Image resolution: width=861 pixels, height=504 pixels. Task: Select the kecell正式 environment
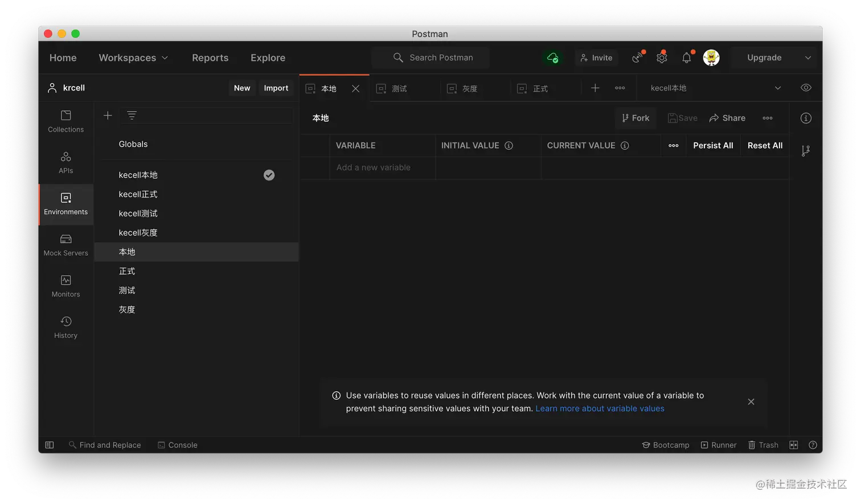coord(196,194)
